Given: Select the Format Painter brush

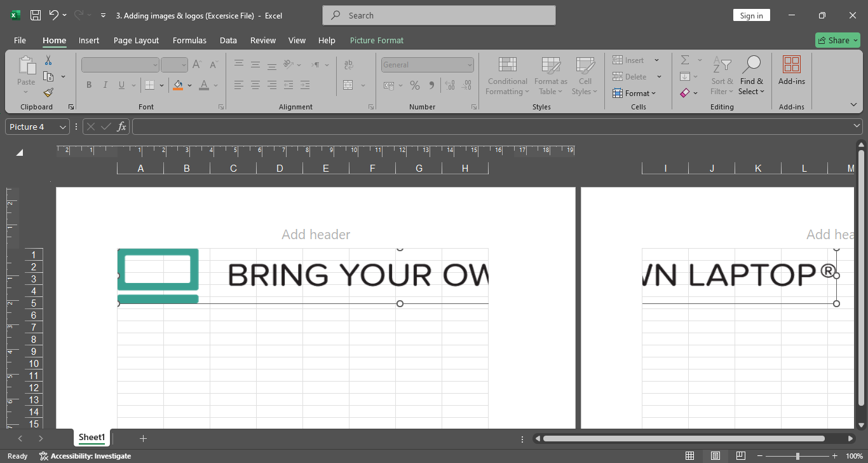Looking at the screenshot, I should click(x=48, y=93).
